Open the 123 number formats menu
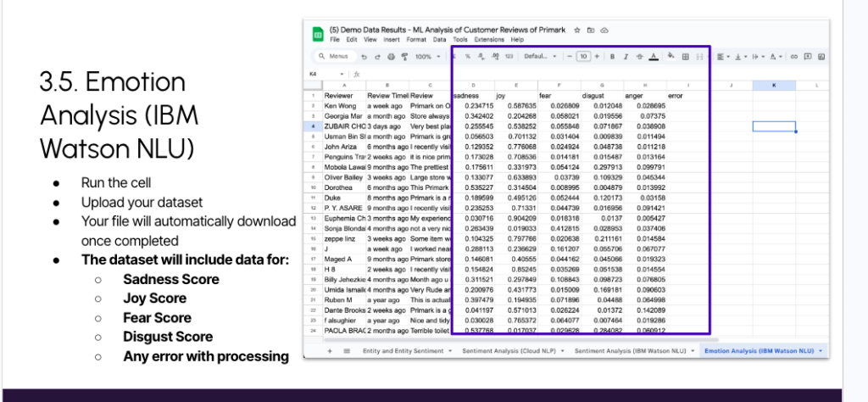Image resolution: width=868 pixels, height=402 pixels. [x=509, y=57]
